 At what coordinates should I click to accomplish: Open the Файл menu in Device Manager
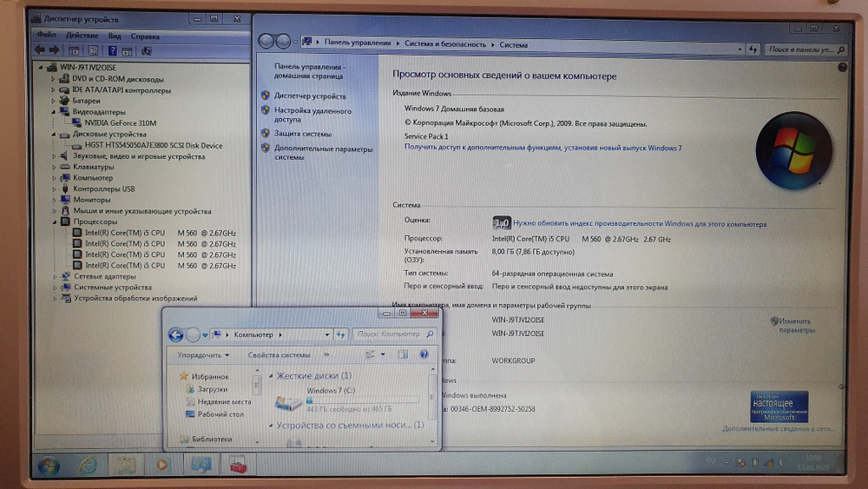click(x=47, y=35)
